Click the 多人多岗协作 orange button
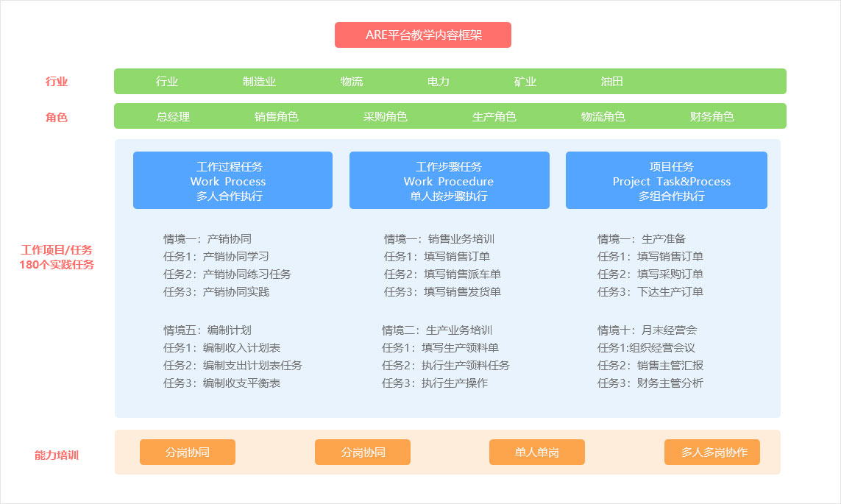Image resolution: width=841 pixels, height=504 pixels. point(712,452)
